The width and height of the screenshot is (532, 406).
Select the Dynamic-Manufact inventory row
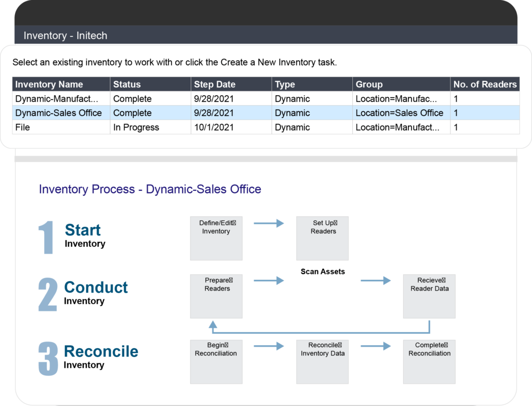61,98
